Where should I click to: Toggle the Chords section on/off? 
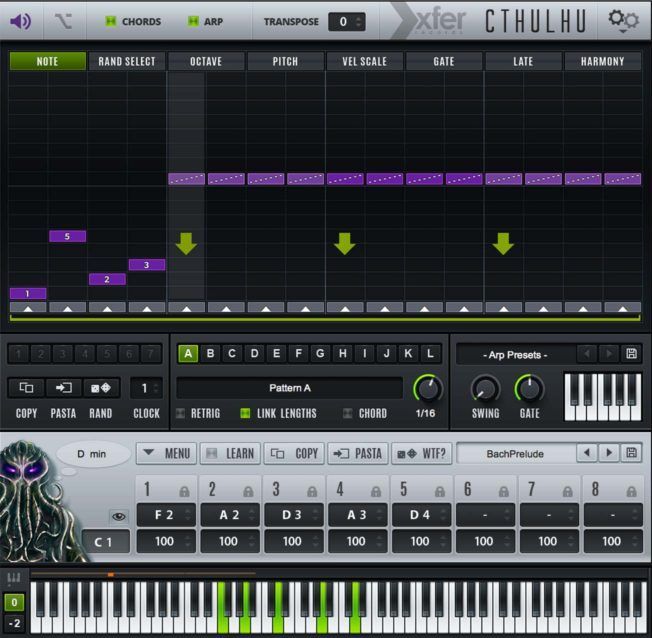[x=110, y=21]
